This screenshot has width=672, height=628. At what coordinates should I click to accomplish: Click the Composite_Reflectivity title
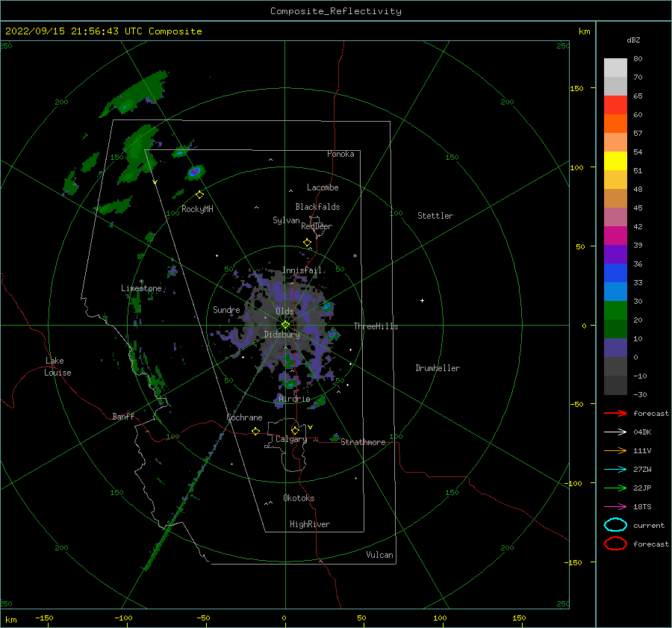click(x=336, y=11)
